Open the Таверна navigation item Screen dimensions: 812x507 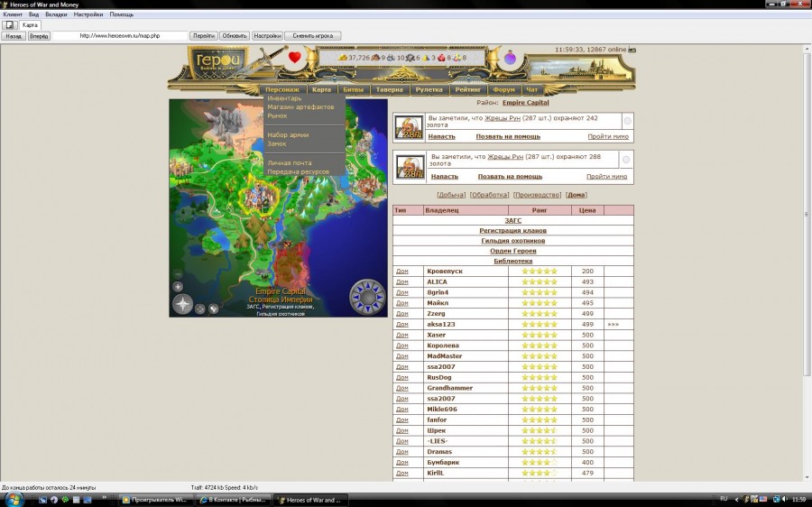click(390, 89)
